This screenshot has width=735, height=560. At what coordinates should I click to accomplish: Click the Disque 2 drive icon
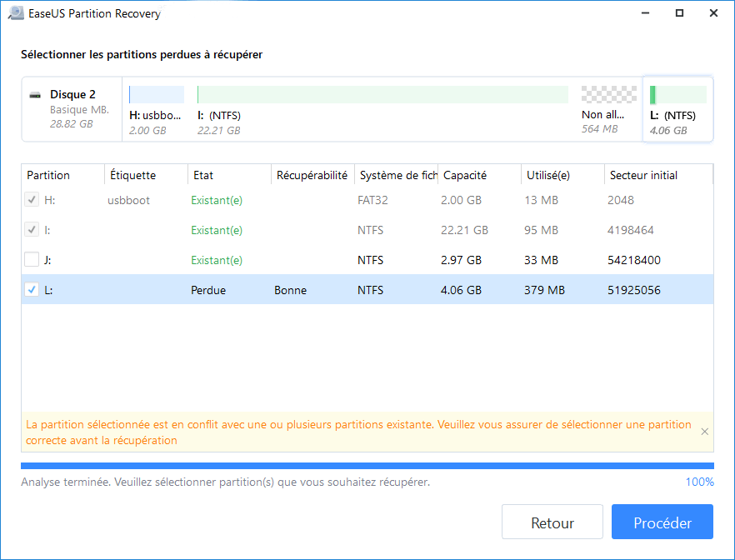pos(35,95)
